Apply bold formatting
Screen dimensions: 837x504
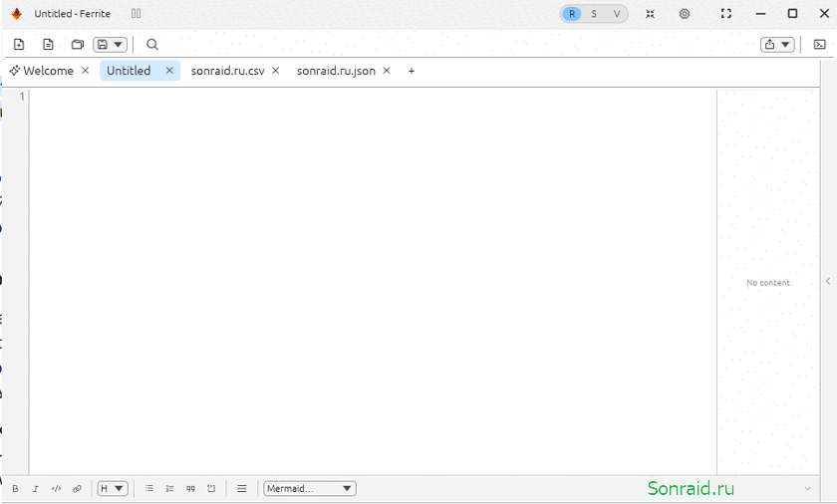tap(16, 488)
